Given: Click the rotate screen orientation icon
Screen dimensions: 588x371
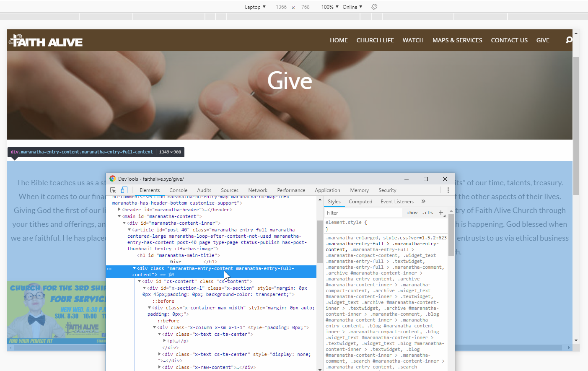Looking at the screenshot, I should 374,7.
